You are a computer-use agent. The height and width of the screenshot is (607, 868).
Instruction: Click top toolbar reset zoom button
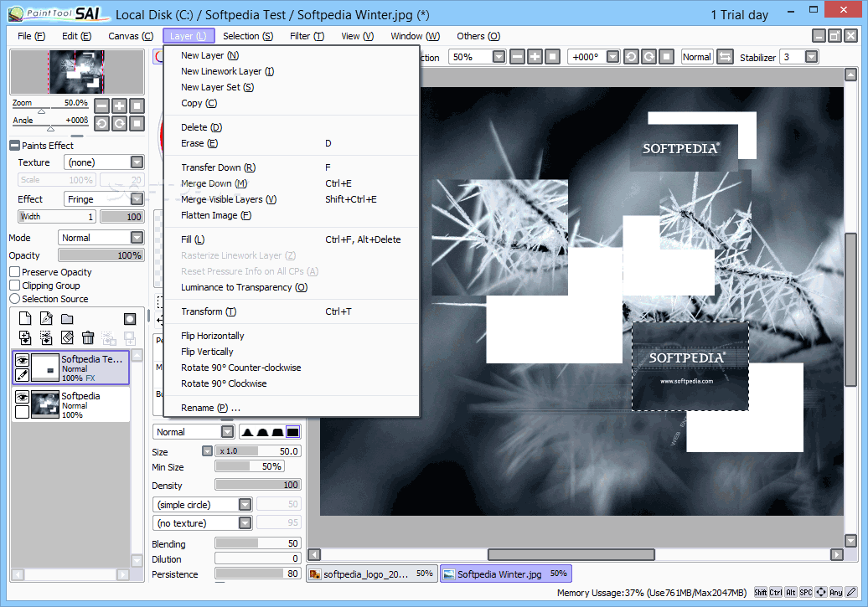(x=552, y=57)
